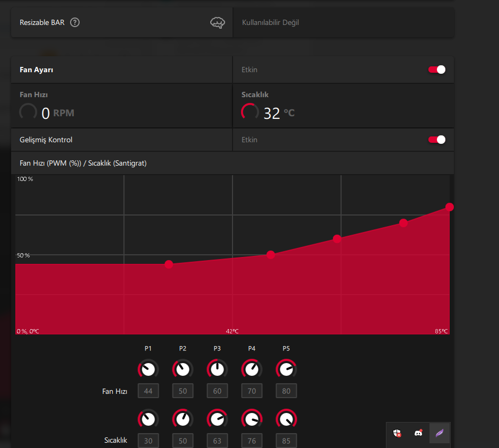Toggle the Gelişmiş Kontrol Etkin switch
The height and width of the screenshot is (448, 499).
tap(437, 140)
